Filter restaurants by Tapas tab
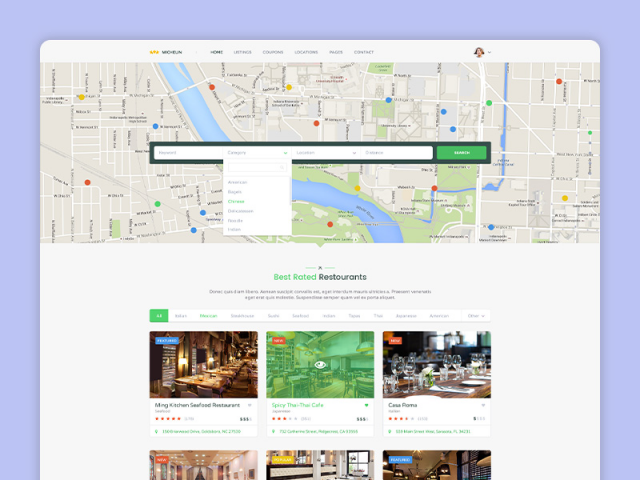This screenshot has height=480, width=640. [354, 316]
